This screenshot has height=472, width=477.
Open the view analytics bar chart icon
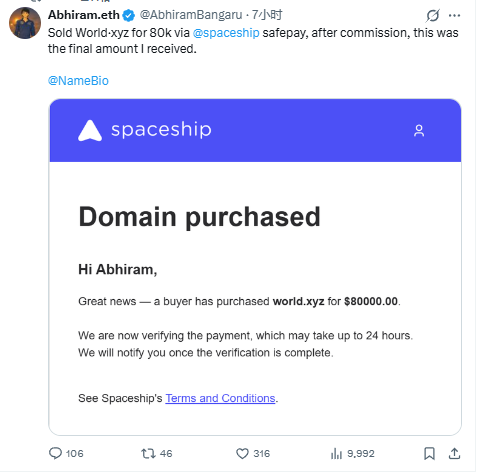(336, 454)
